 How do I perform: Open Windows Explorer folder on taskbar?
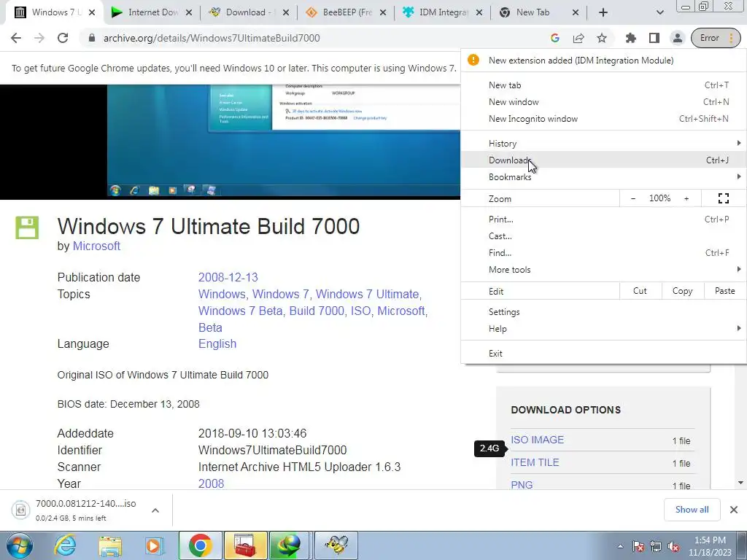point(110,545)
